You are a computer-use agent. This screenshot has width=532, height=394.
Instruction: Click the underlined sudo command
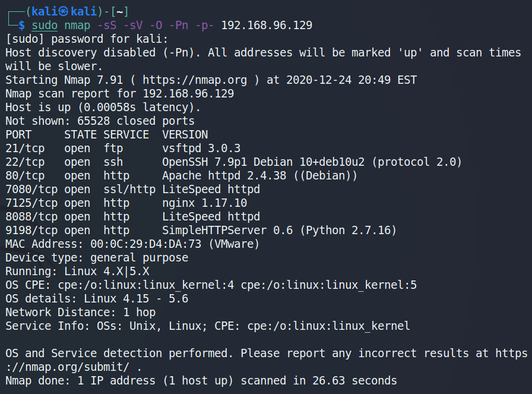point(45,25)
